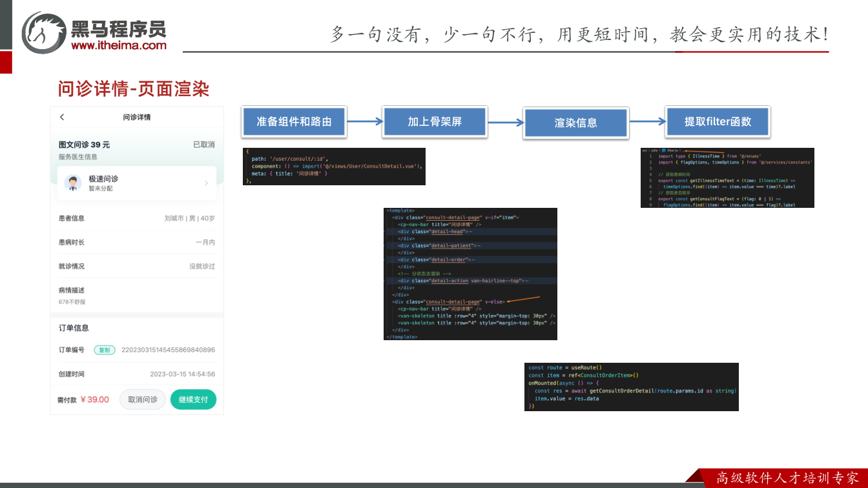Viewport: 868px width, 488px height.
Task: Click the 没就诊过 value
Action: (202, 266)
